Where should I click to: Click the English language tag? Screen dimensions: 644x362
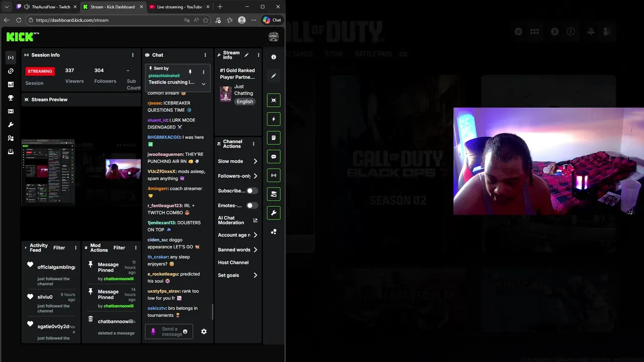[245, 102]
